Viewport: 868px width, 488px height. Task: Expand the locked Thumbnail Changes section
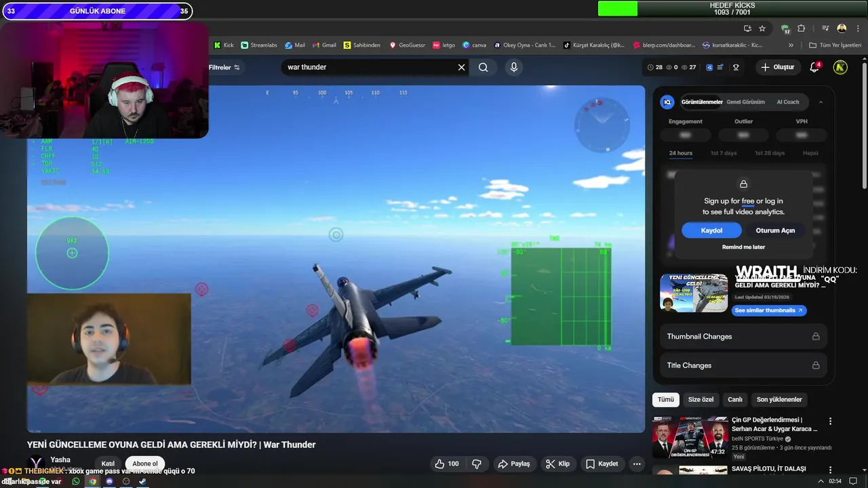(743, 336)
